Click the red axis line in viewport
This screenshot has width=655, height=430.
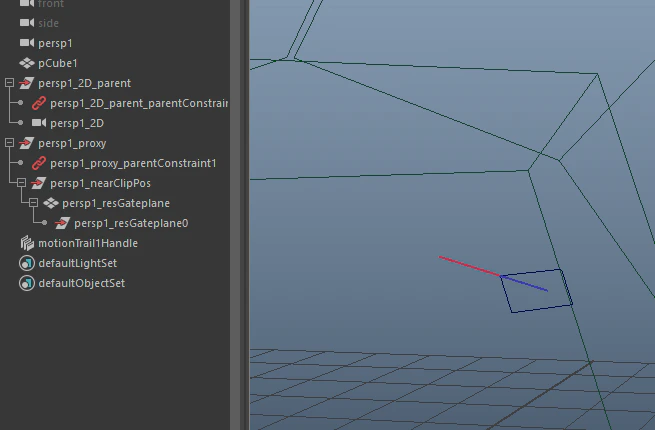[x=469, y=266]
